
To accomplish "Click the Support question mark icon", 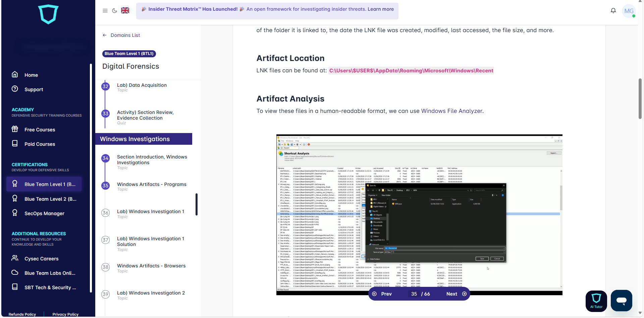I will [15, 89].
